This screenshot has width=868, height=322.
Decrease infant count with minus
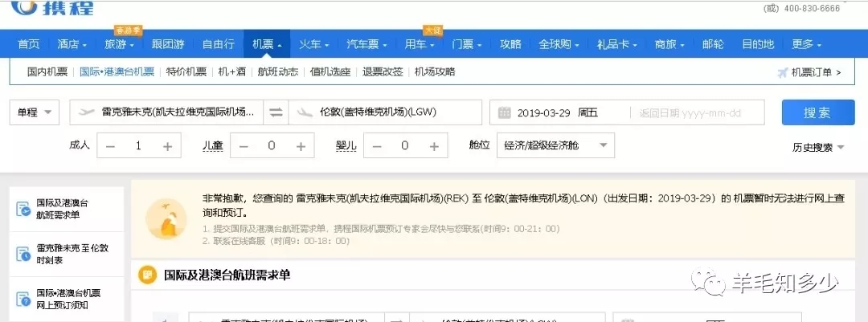377,146
